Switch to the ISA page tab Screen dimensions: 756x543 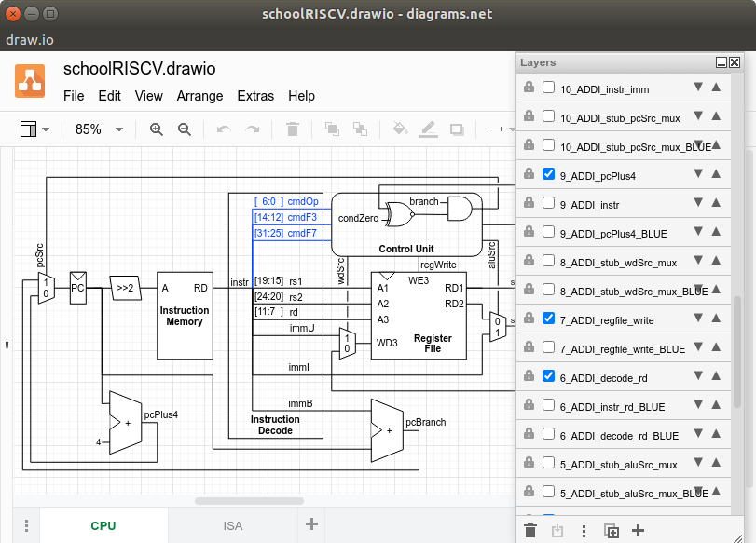click(x=230, y=524)
